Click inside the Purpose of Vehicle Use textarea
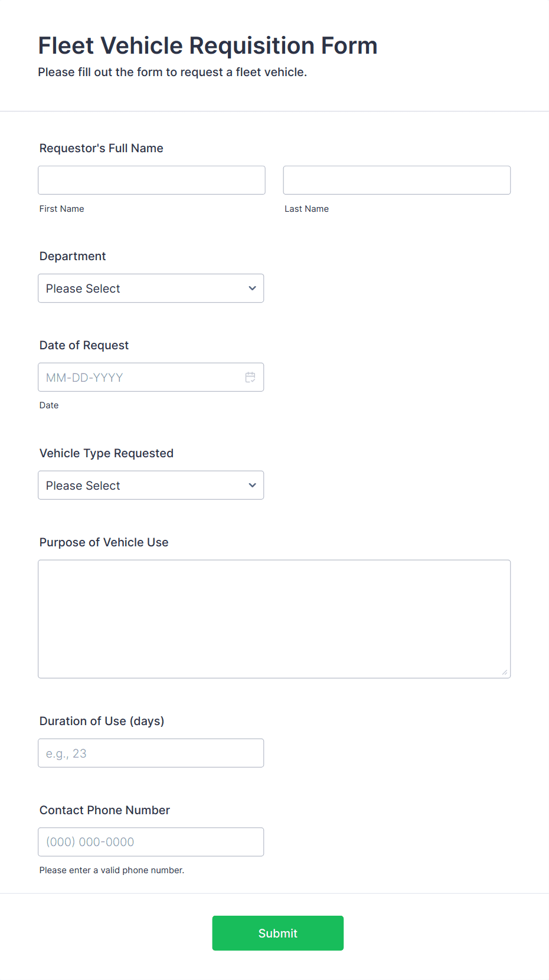 click(x=274, y=619)
